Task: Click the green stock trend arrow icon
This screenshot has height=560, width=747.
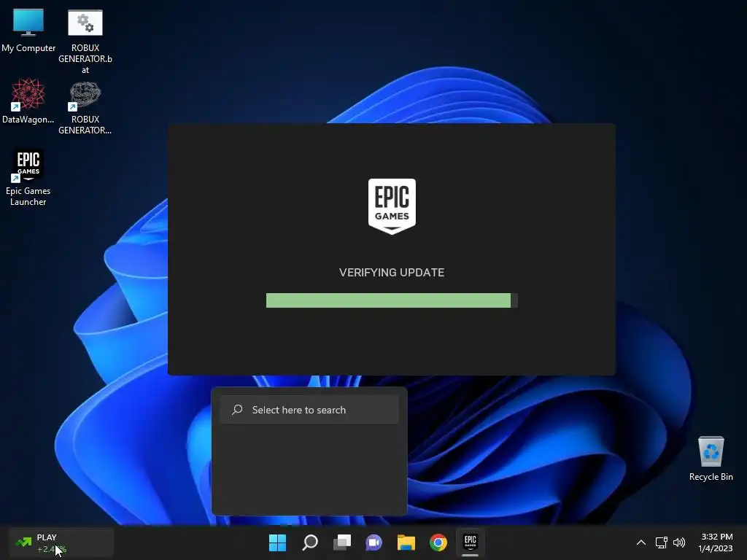Action: pos(23,542)
